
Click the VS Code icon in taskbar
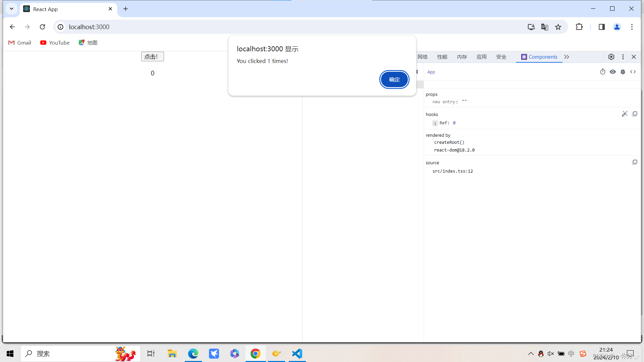tap(297, 353)
